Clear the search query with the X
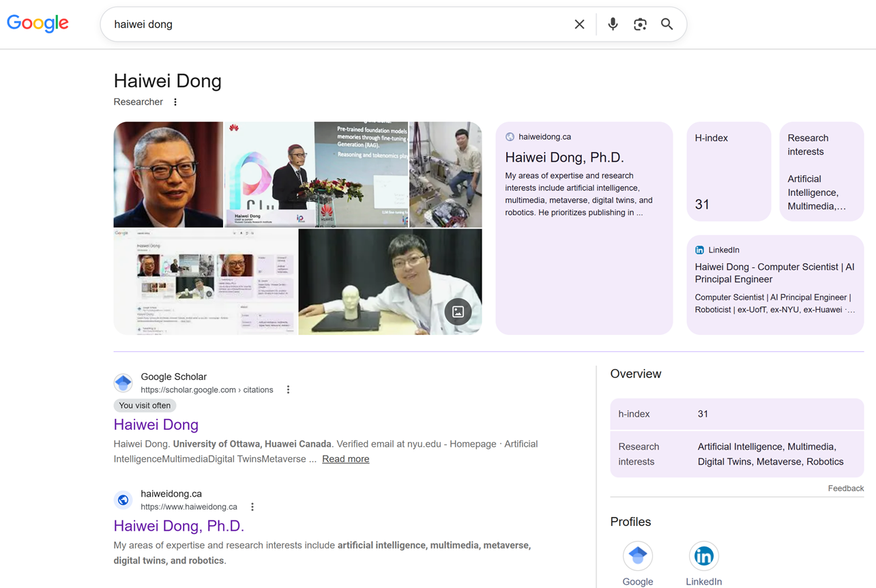This screenshot has height=588, width=876. pyautogui.click(x=579, y=25)
